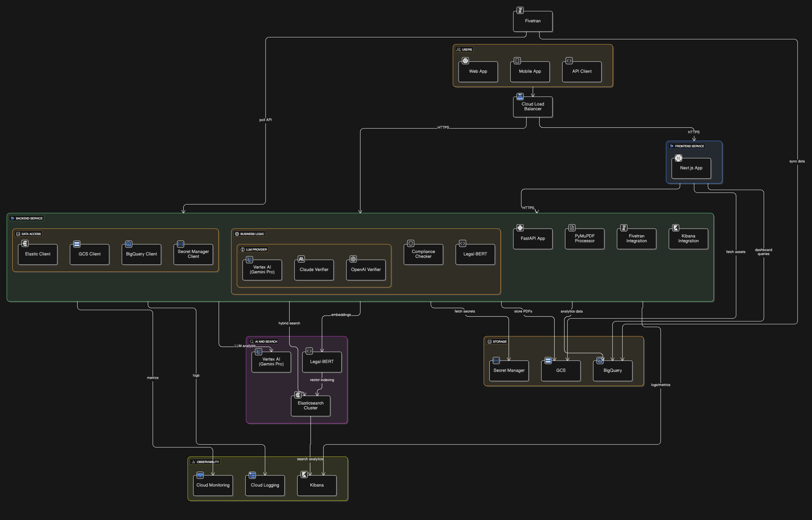Click the shield icon on Compliance Checker
The height and width of the screenshot is (520, 812).
(411, 243)
